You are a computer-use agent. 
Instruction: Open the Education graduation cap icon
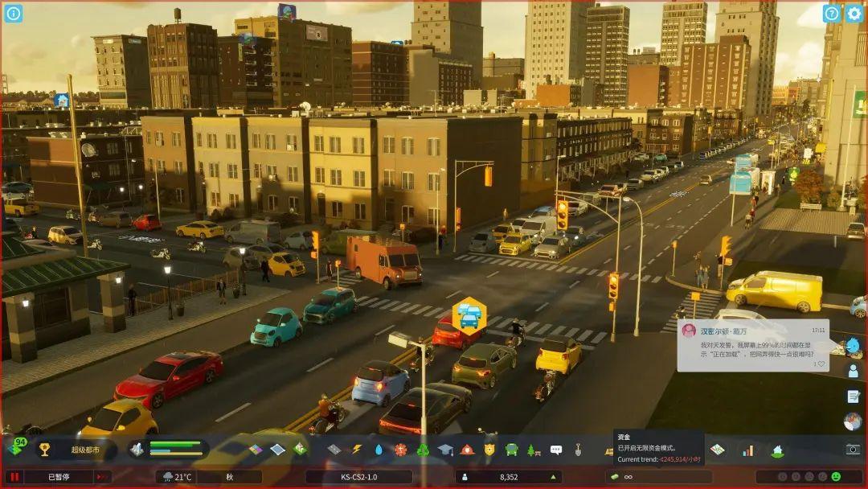pyautogui.click(x=445, y=450)
